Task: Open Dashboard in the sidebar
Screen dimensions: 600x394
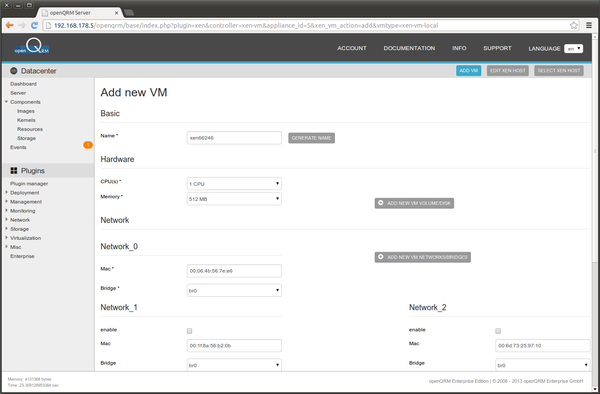Action: pyautogui.click(x=23, y=84)
